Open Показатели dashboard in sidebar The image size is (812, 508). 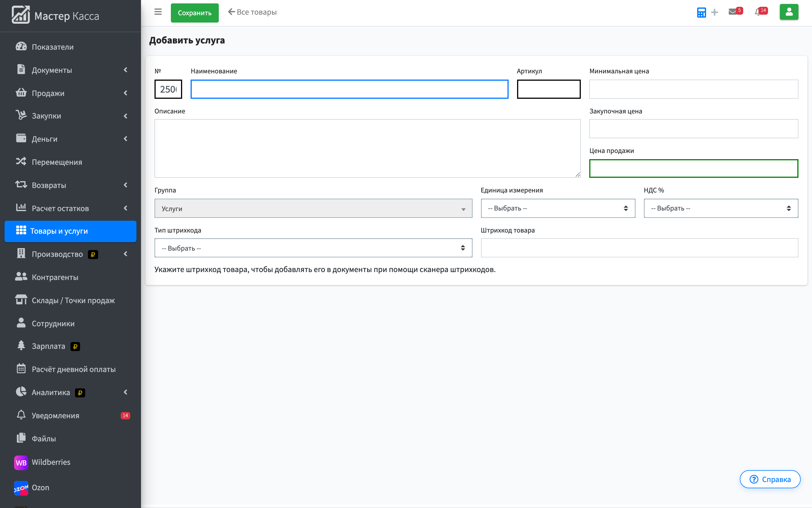point(70,47)
